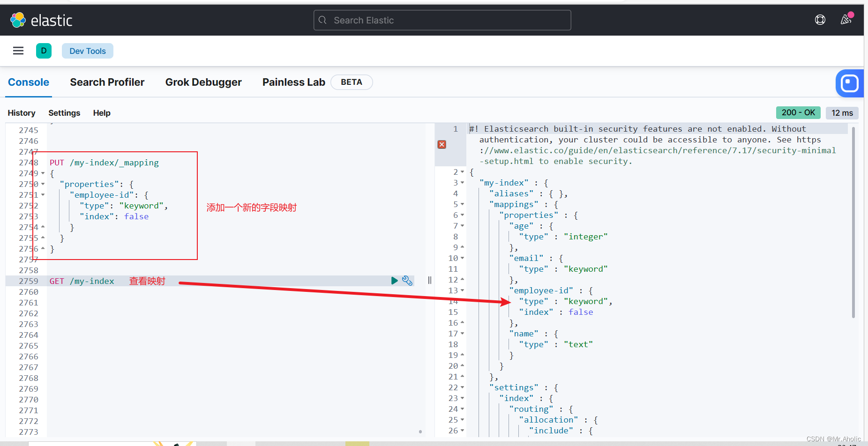Screen dimensions: 868x446
Task: Click the blue floating chat widget icon
Action: (x=849, y=83)
